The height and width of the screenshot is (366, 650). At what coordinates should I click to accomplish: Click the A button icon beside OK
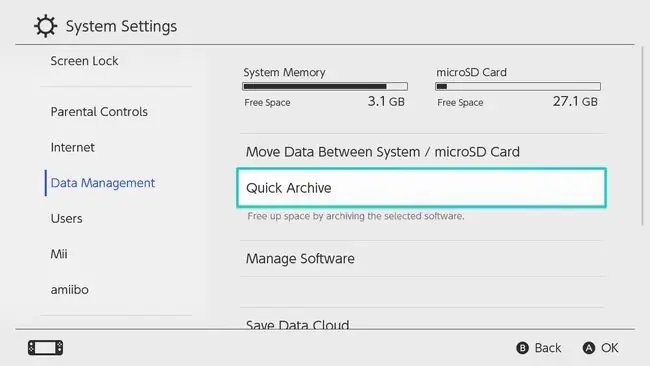(x=589, y=348)
